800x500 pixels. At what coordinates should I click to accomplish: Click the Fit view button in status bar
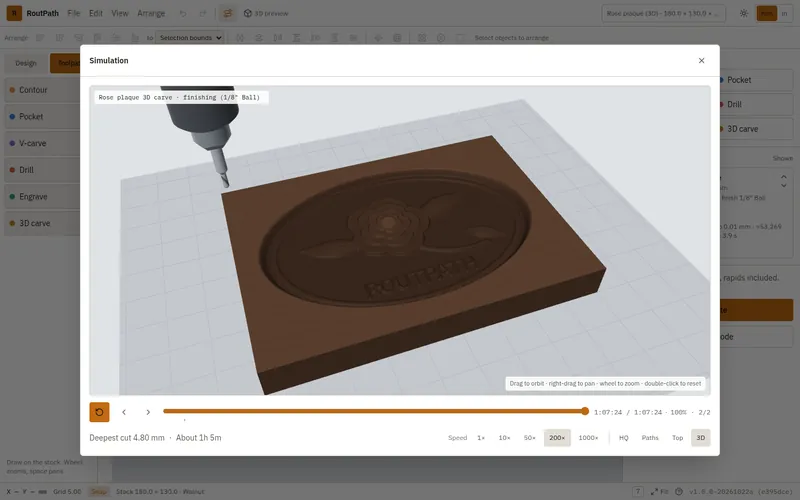tap(659, 492)
